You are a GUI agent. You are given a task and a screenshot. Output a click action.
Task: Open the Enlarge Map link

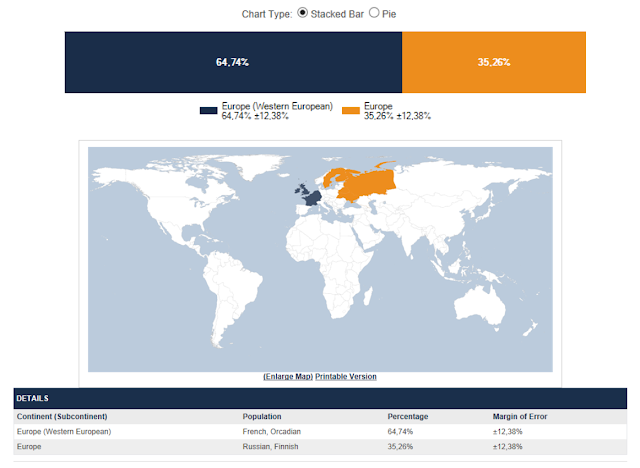(288, 377)
